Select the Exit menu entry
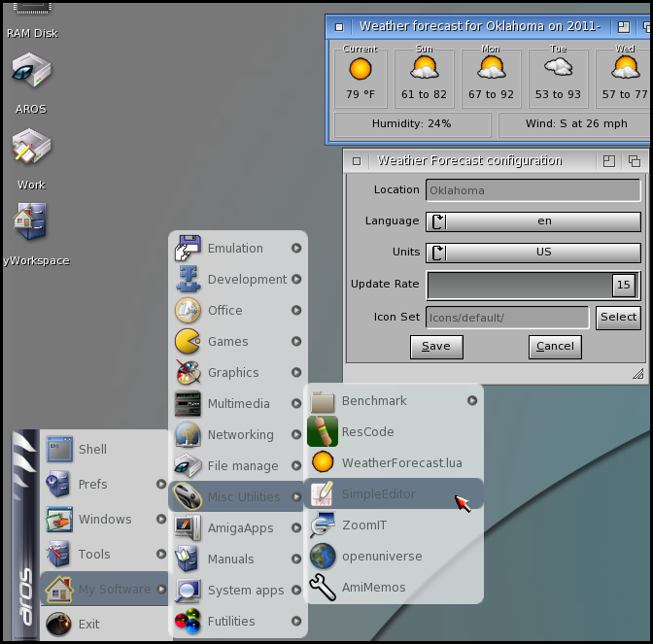Image resolution: width=653 pixels, height=644 pixels. (104, 624)
